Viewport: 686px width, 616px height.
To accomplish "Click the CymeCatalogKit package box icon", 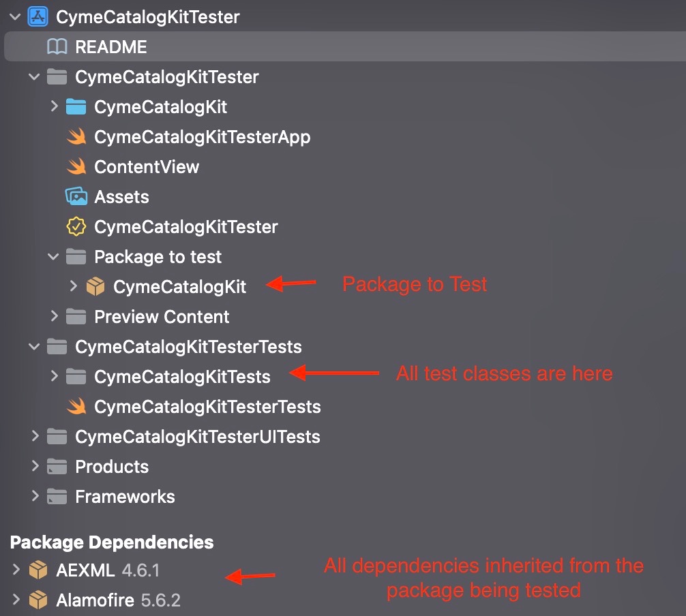I will pyautogui.click(x=95, y=287).
